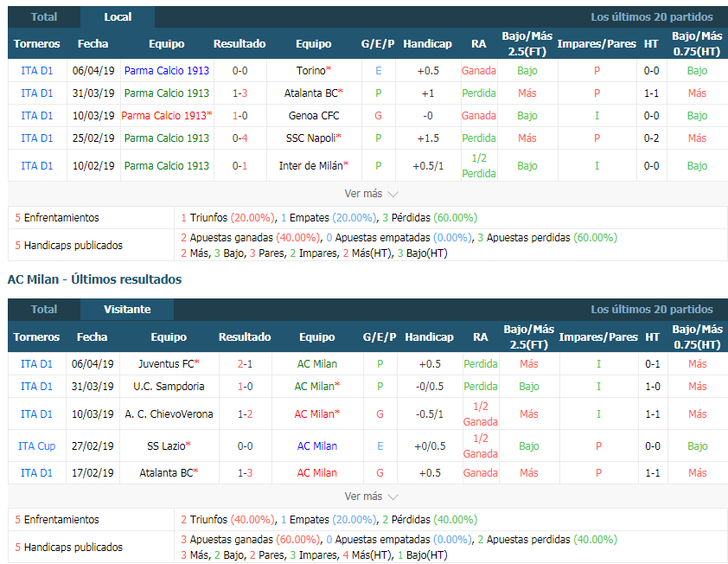Click date 10/02/19 in Parma table
728x564 pixels.
click(93, 165)
